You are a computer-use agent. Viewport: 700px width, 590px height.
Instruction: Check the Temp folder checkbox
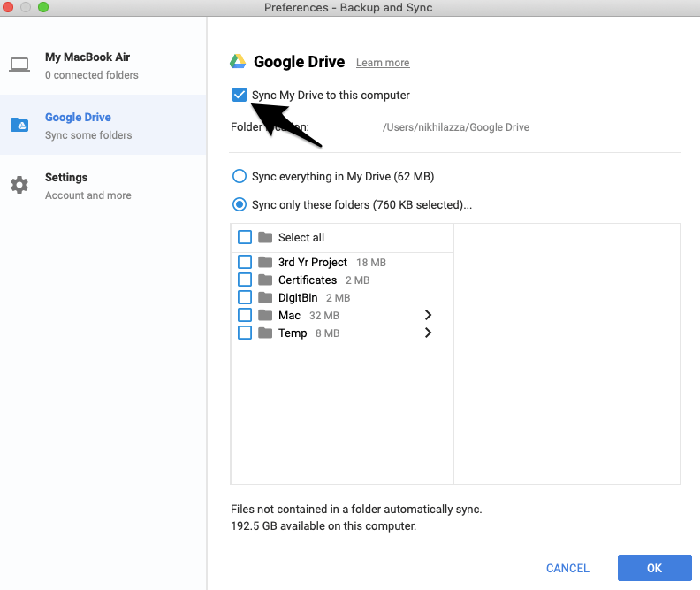[x=245, y=333]
